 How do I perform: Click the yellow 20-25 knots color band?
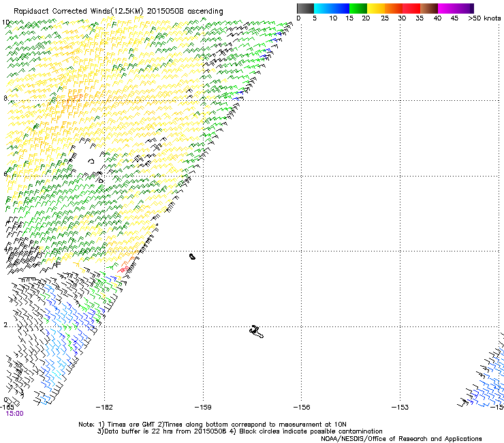pyautogui.click(x=376, y=8)
